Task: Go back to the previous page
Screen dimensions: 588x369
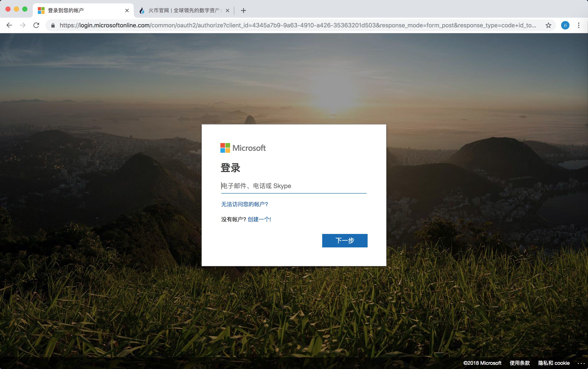Action: point(9,25)
